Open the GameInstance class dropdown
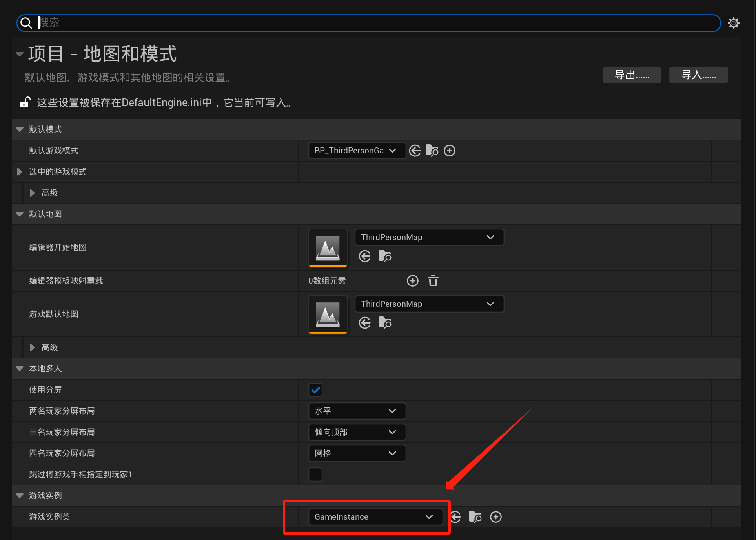Screen dimensions: 756x540 tap(375, 517)
